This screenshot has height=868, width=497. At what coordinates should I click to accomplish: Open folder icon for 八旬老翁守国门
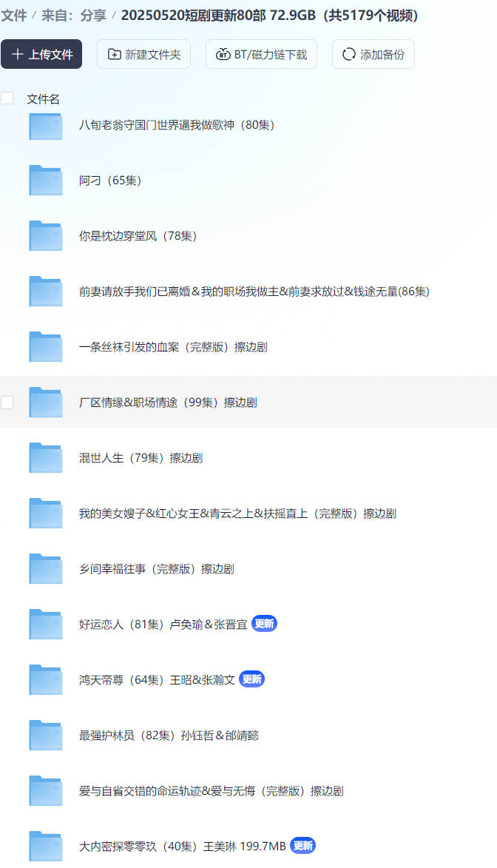45,127
